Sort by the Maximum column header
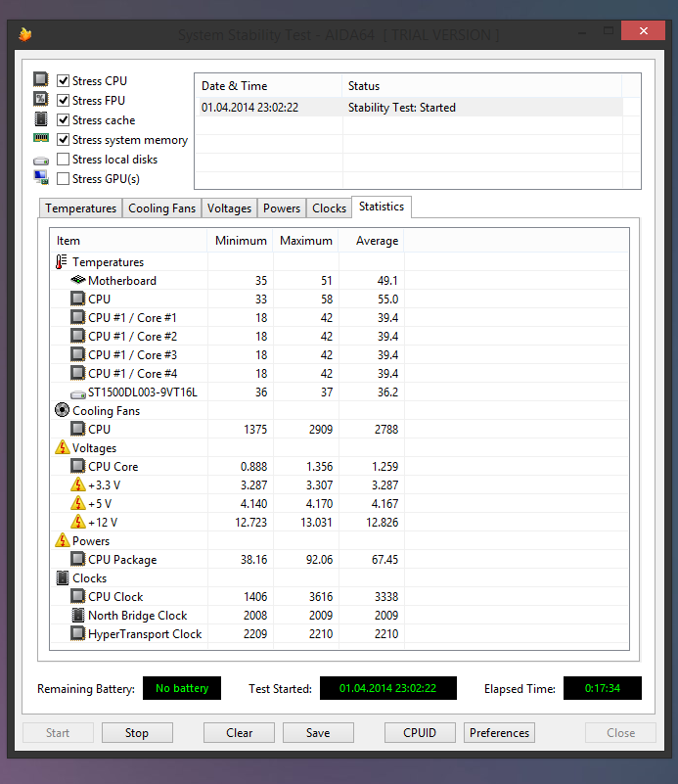Viewport: 678px width, 784px height. 306,241
